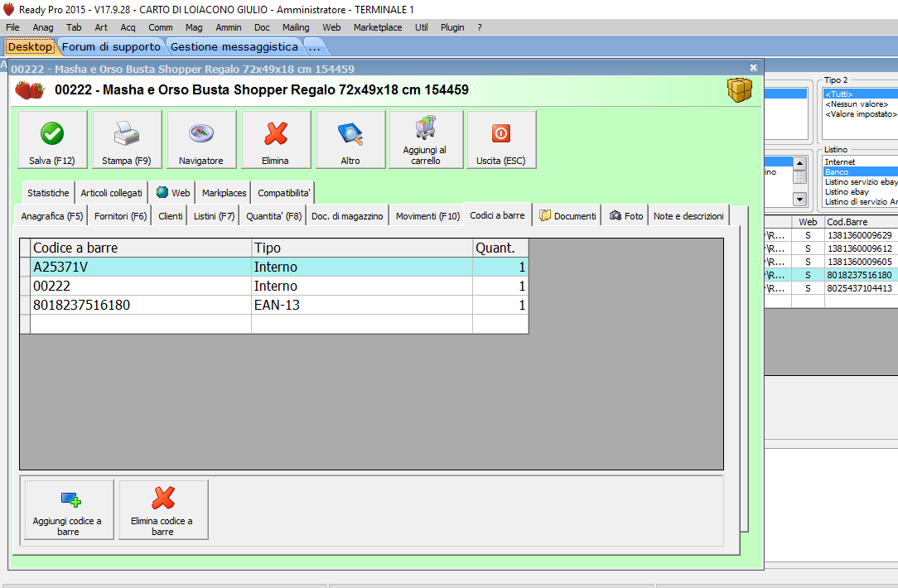Open the Ammin menu
This screenshot has height=588, width=898.
pos(229,27)
